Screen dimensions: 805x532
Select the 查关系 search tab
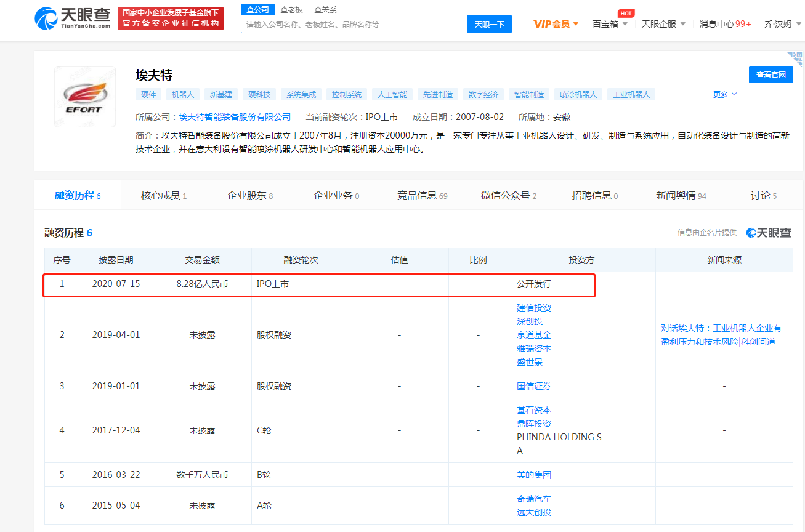325,9
